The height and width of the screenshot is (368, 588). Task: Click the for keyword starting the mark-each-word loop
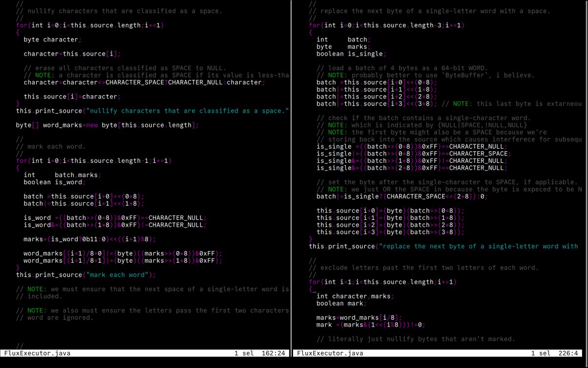coord(20,160)
